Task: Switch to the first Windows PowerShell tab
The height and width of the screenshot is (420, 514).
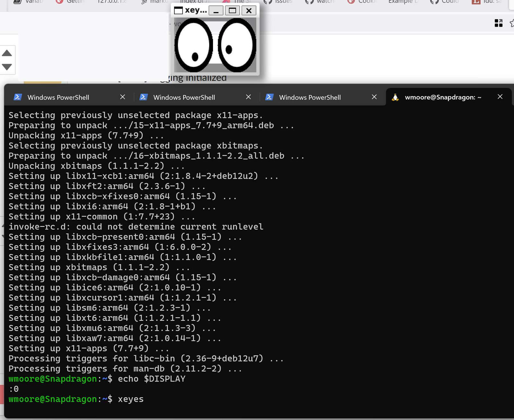Action: click(x=58, y=97)
